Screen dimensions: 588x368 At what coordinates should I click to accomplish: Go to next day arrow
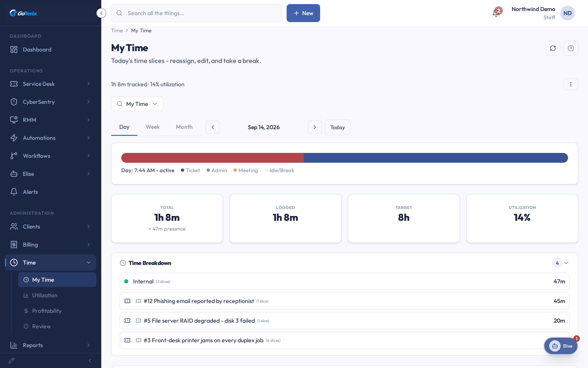(x=315, y=127)
